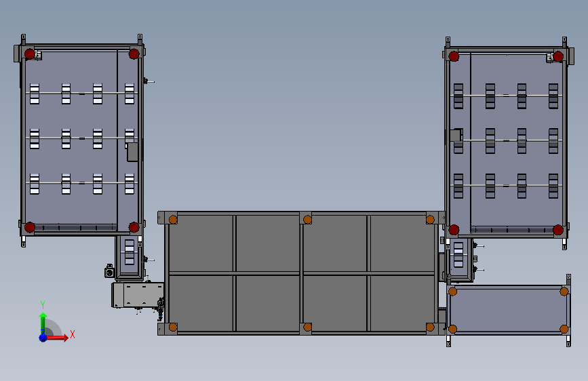Select the light gray motor box left of the central frame
Screen dimensions: 588x381
[x=138, y=295]
